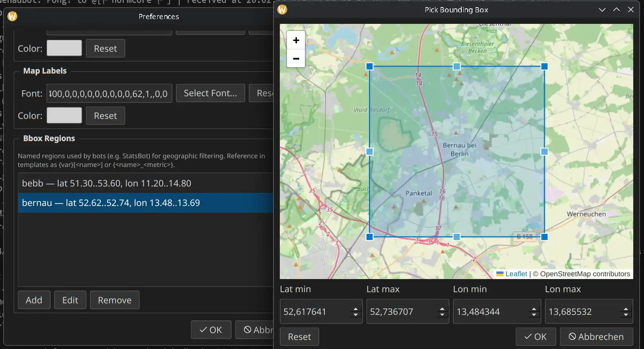This screenshot has height=349, width=644.
Task: Confirm the bounding box with OK
Action: pyautogui.click(x=535, y=337)
